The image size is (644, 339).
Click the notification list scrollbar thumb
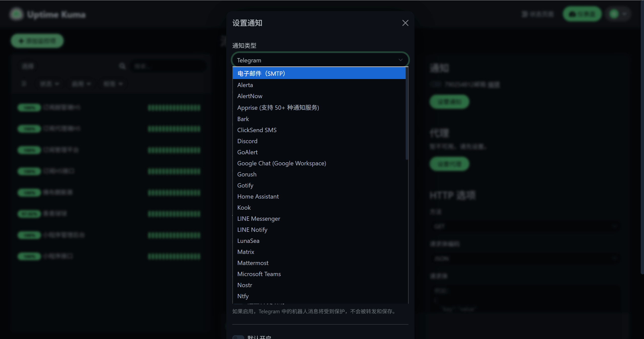407,113
